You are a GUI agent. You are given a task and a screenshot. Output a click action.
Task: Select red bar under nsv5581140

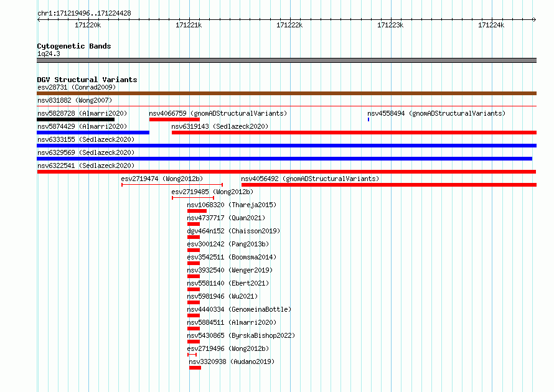tap(194, 289)
